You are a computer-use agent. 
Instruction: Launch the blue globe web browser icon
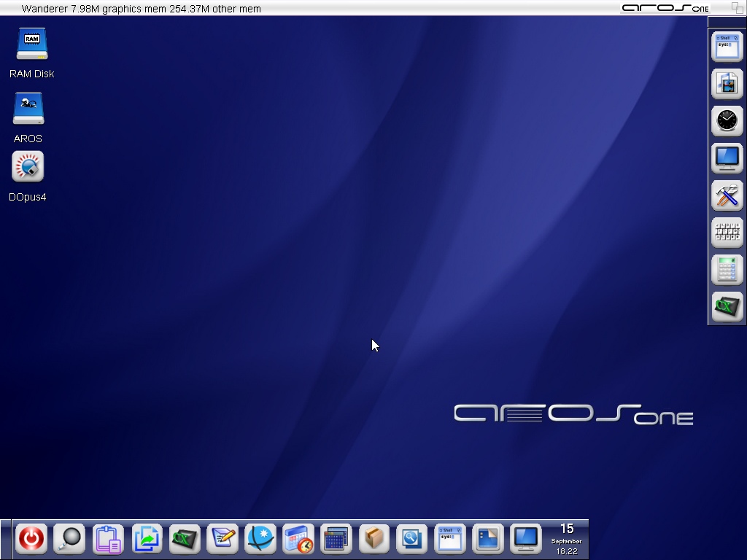pos(260,540)
